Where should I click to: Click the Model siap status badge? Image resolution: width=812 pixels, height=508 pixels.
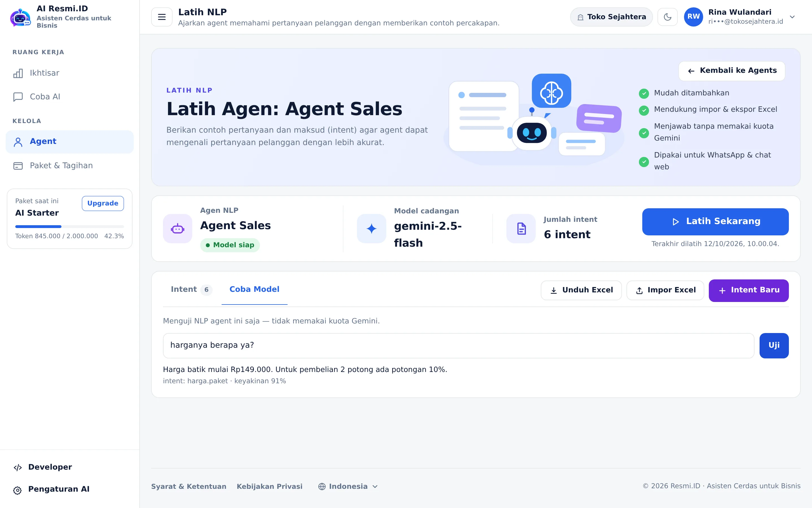tap(230, 245)
